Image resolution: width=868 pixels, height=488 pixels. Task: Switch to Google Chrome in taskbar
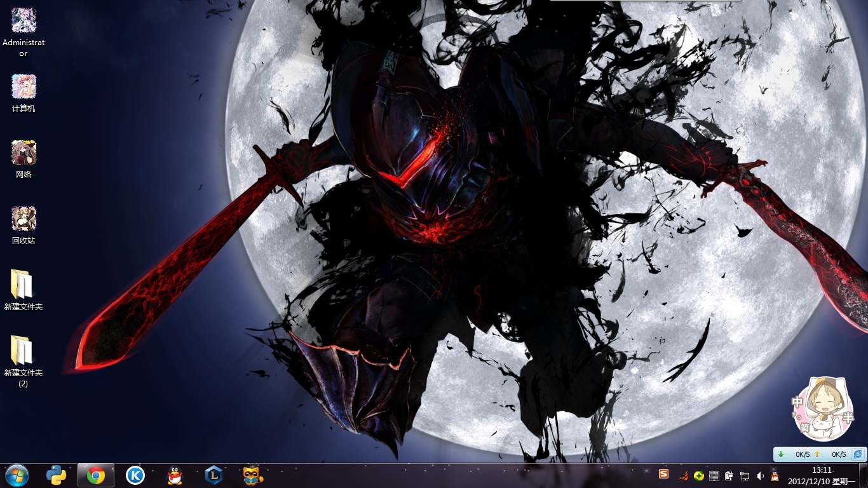[x=96, y=475]
